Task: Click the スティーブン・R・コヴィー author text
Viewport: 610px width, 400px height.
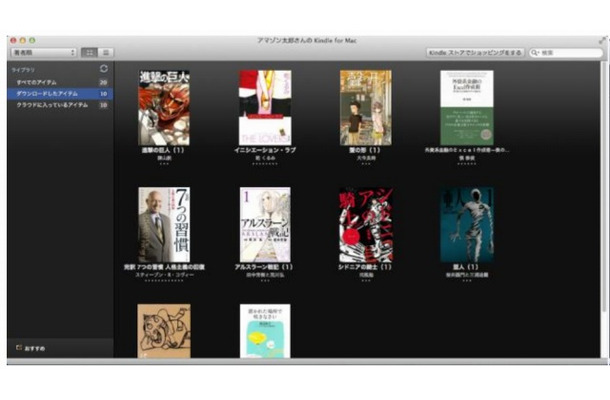Action: 164,275
